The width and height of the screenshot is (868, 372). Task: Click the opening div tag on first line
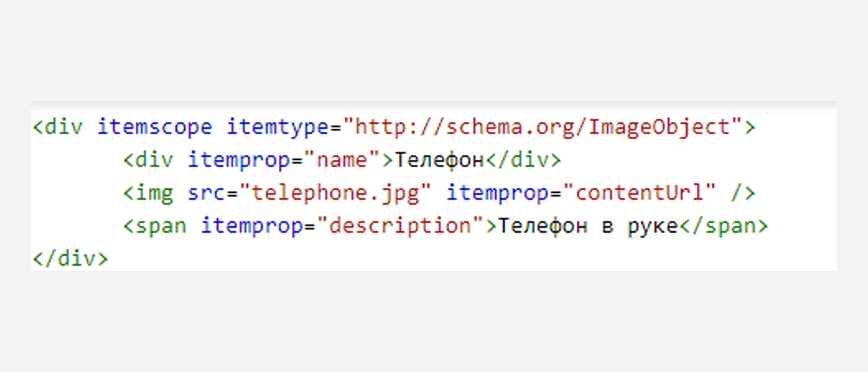click(x=58, y=127)
